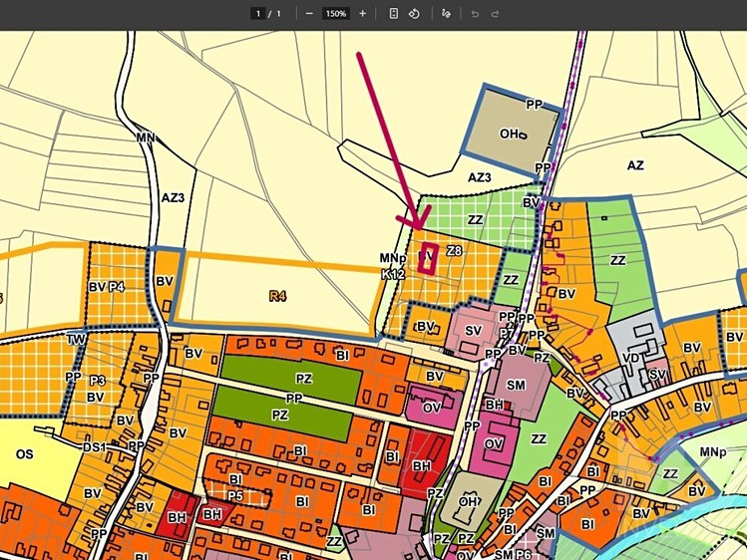
Task: Click the P3 label on the map
Action: tap(98, 381)
